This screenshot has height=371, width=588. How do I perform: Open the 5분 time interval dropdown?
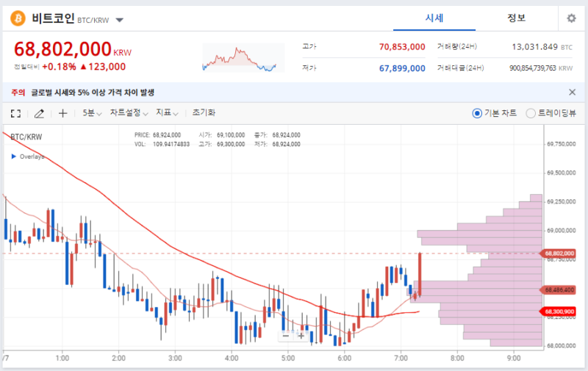pyautogui.click(x=92, y=113)
